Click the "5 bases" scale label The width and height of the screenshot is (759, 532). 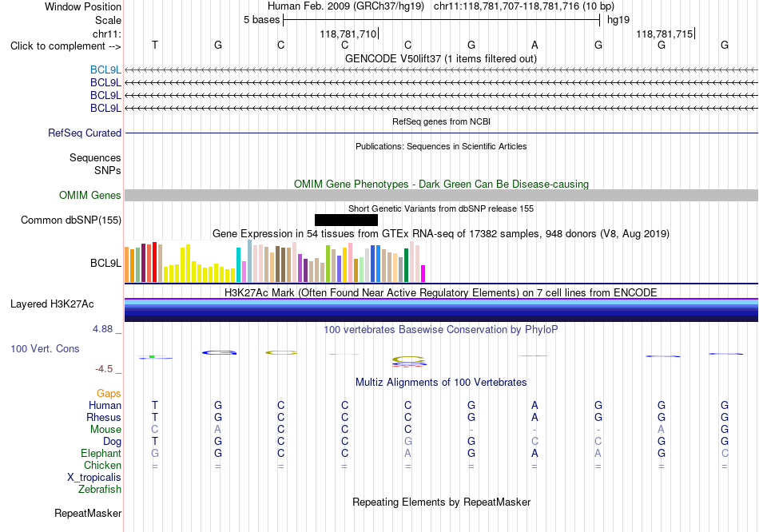[x=261, y=20]
